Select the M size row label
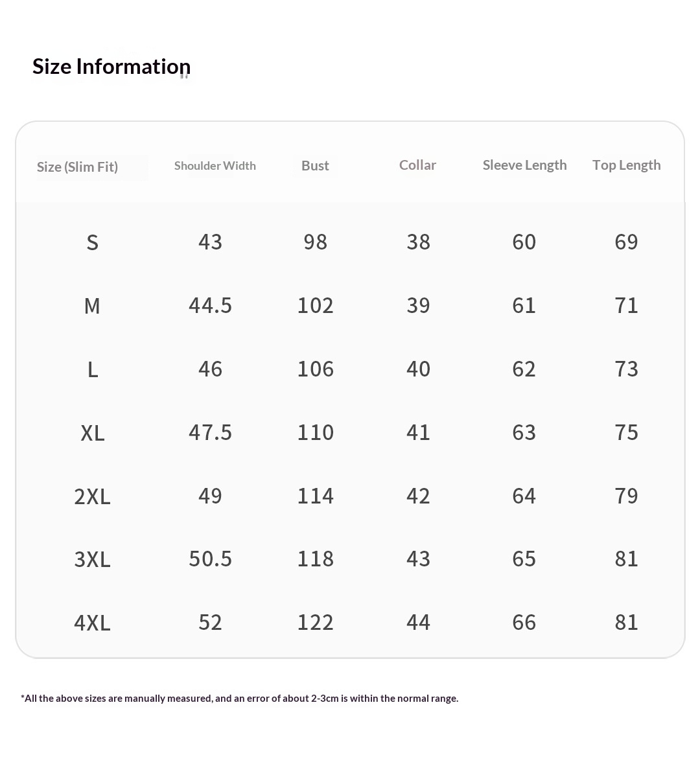 click(x=92, y=306)
